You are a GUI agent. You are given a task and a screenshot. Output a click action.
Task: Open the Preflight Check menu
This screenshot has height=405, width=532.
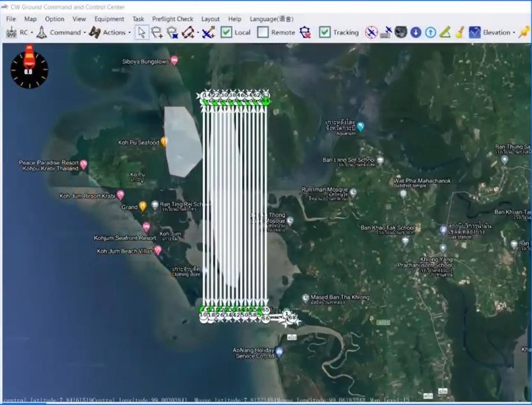(172, 19)
